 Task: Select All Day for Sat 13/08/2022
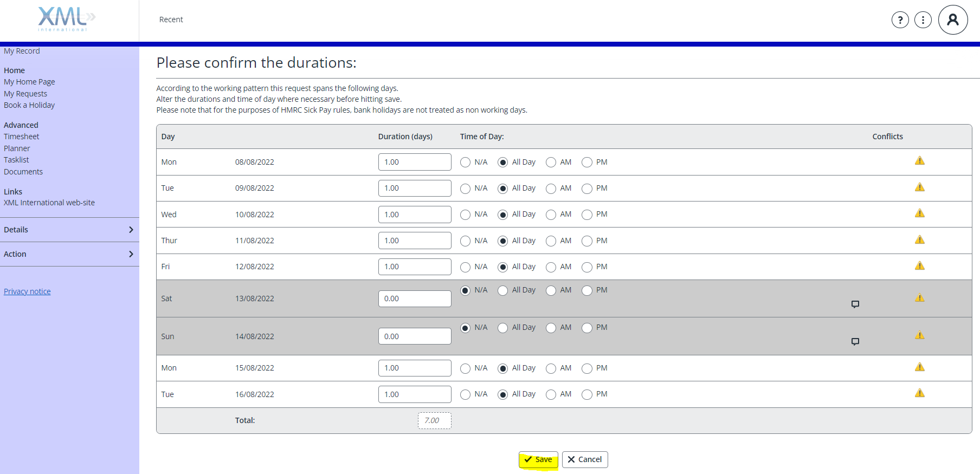pos(503,291)
